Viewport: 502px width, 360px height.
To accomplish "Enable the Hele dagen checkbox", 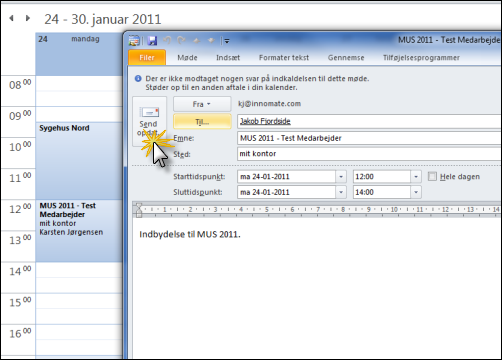I will point(432,176).
